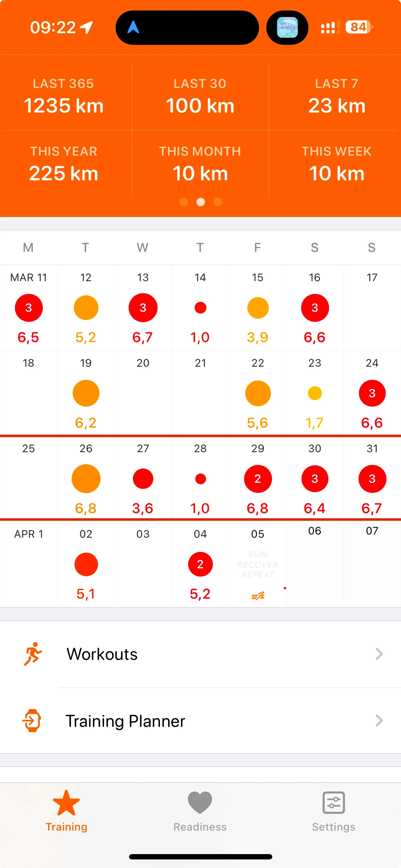Tap the running figure Workouts icon
The height and width of the screenshot is (868, 401).
(33, 654)
